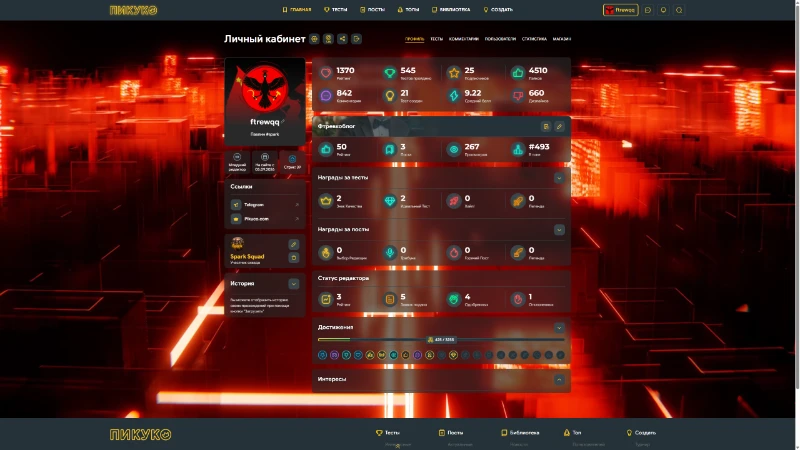Collapse the Достижения section
Image resolution: width=800 pixels, height=450 pixels.
click(559, 328)
